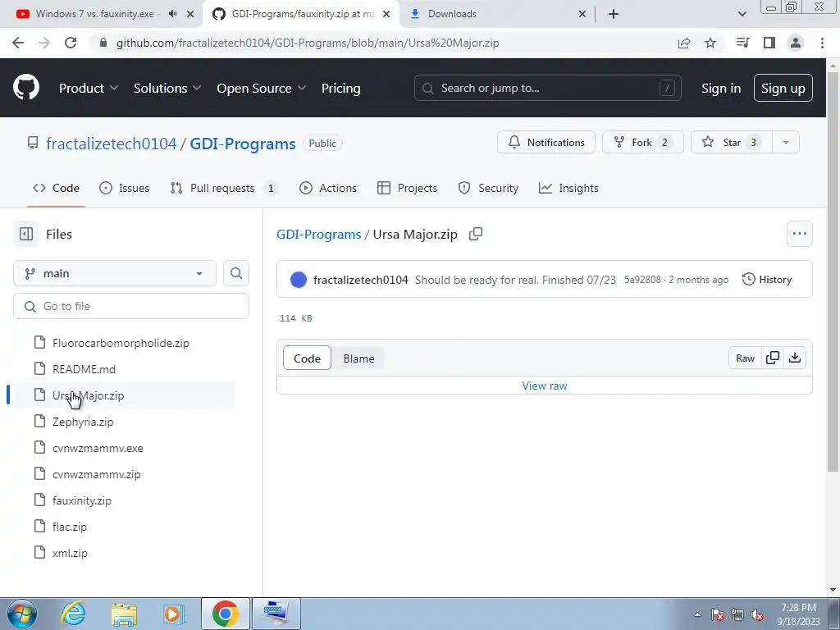Open Chrome tab search chevron
Image resolution: width=840 pixels, height=630 pixels.
742,14
